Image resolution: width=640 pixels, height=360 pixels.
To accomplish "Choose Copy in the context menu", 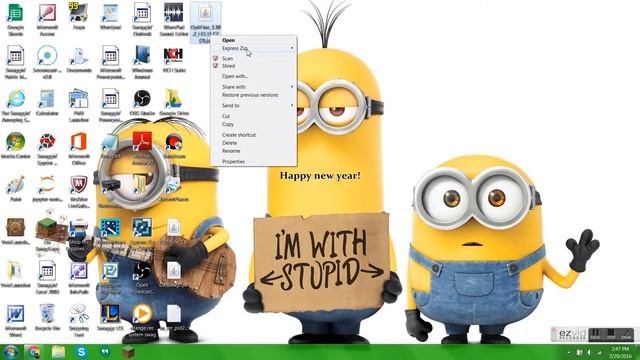I will 253,124.
